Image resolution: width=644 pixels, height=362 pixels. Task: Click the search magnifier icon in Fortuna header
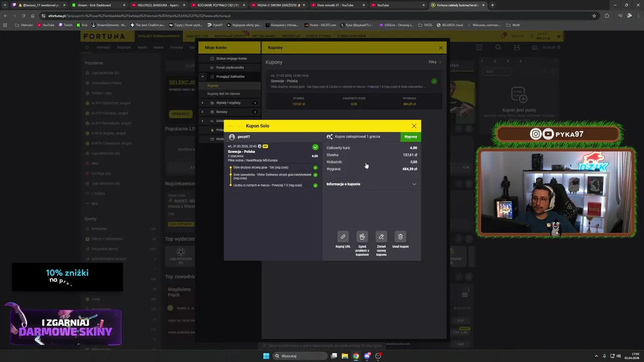pos(498,47)
